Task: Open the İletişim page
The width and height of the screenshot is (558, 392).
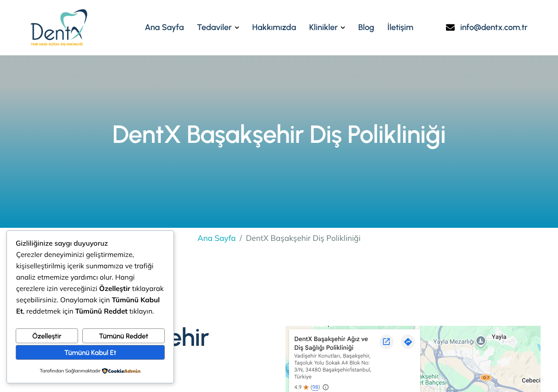Action: tap(400, 27)
